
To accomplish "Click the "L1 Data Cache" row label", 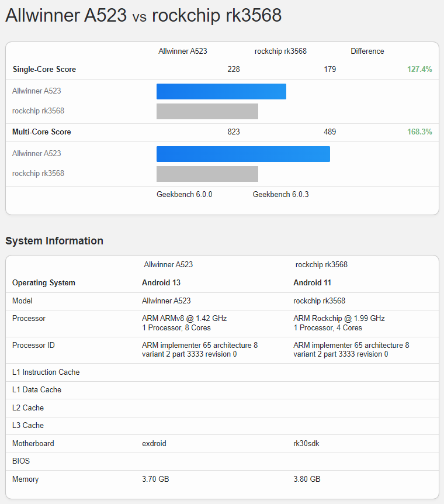I will pos(37,390).
